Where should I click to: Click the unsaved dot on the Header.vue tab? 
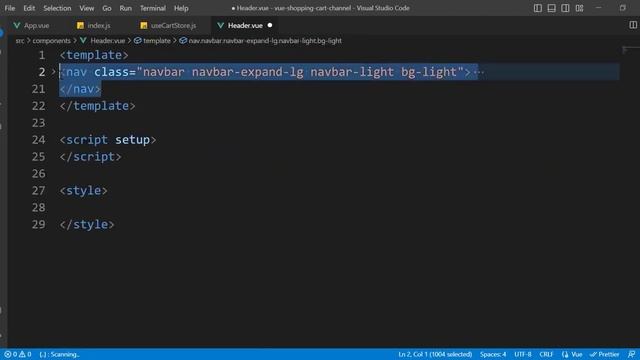[270, 25]
